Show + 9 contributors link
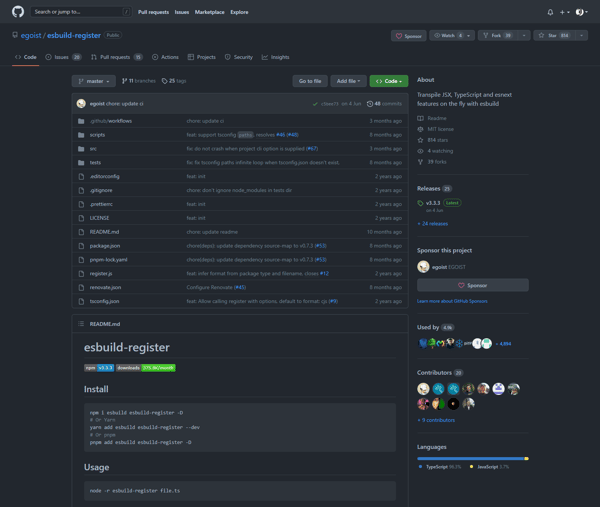600x507 pixels. click(436, 420)
